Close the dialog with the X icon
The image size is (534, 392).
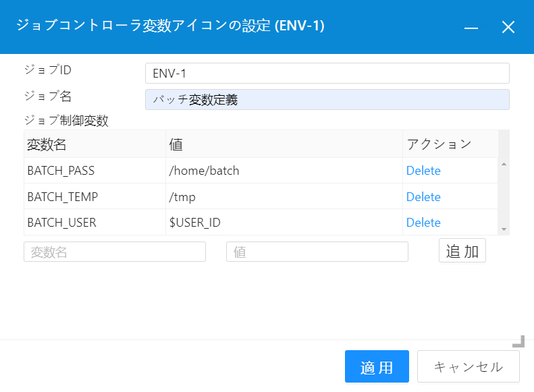click(x=508, y=27)
